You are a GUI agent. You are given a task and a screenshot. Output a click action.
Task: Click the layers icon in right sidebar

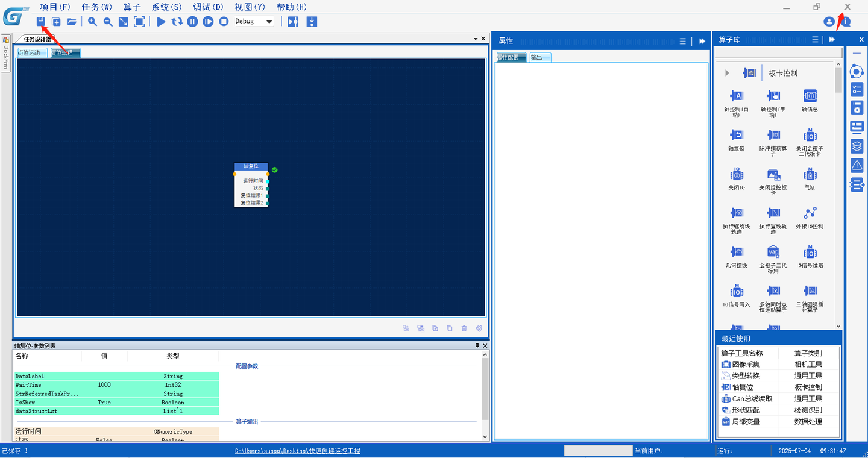[857, 146]
